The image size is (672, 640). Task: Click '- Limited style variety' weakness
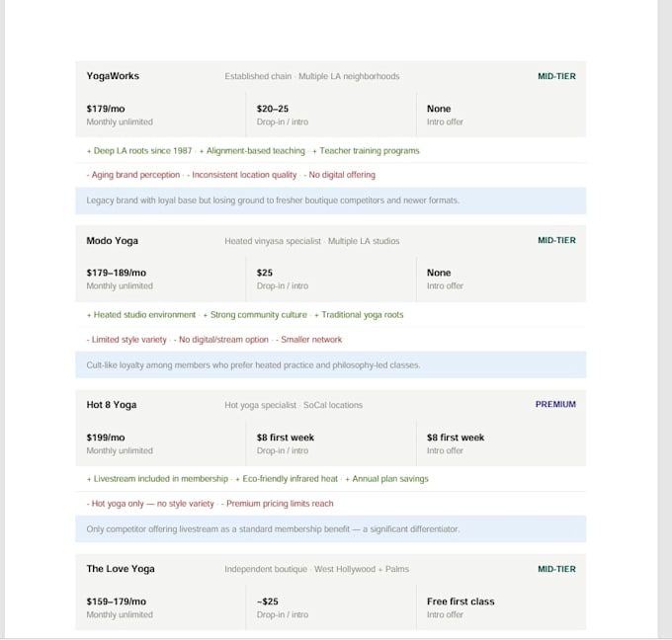[x=126, y=340]
